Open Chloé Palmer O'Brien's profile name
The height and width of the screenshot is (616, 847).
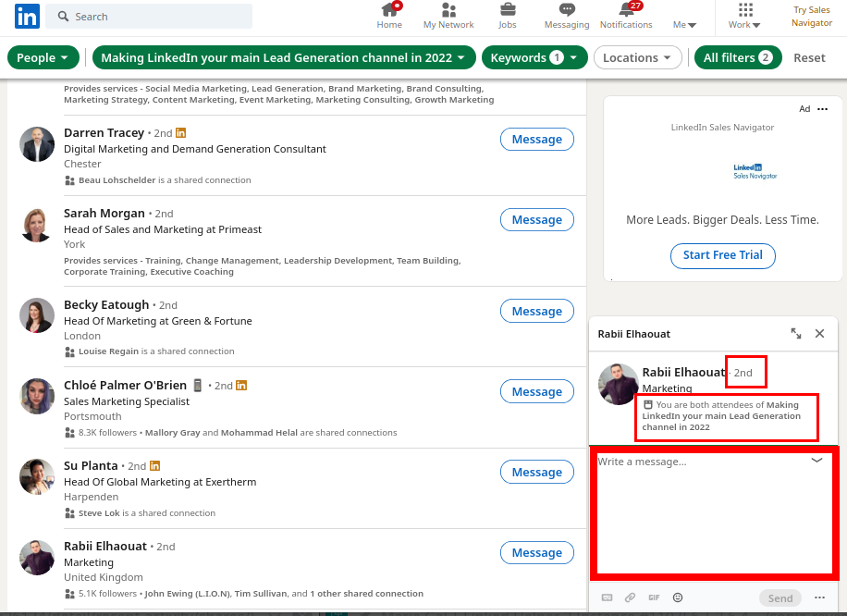126,386
